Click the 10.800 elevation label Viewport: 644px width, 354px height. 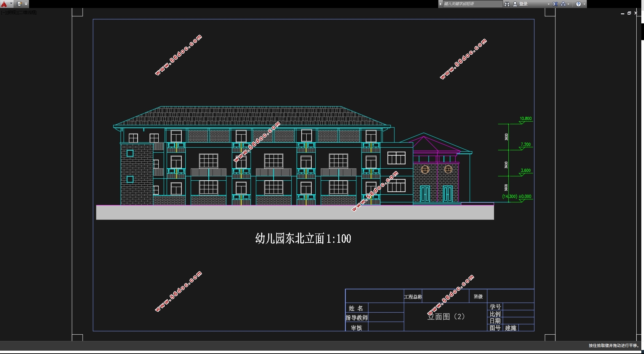[525, 119]
